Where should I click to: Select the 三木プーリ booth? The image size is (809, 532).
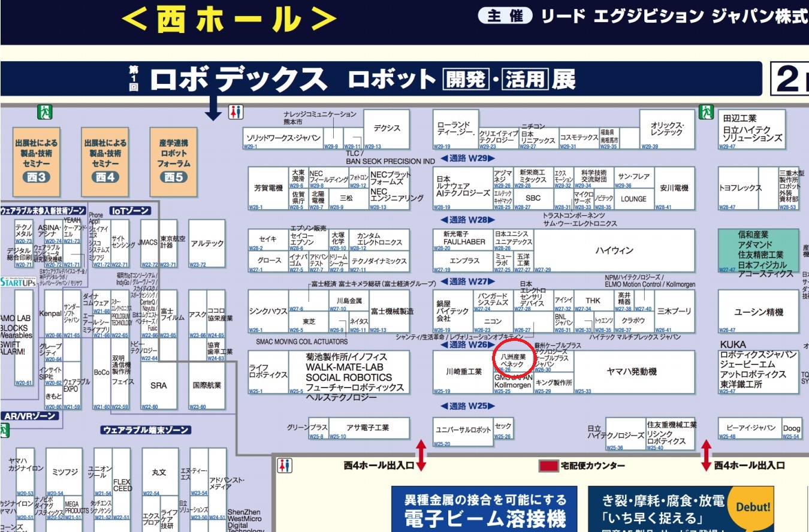(x=674, y=312)
